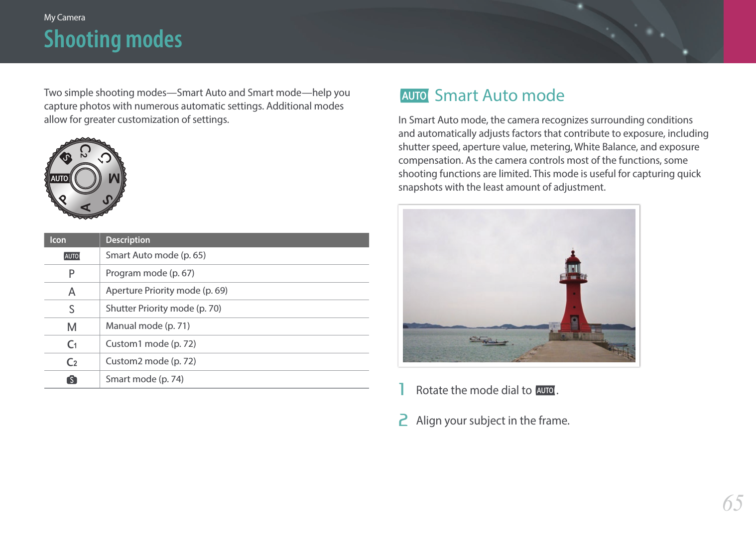Open Smart mode (p. 74) reference
The image size is (756, 535).
point(144,379)
